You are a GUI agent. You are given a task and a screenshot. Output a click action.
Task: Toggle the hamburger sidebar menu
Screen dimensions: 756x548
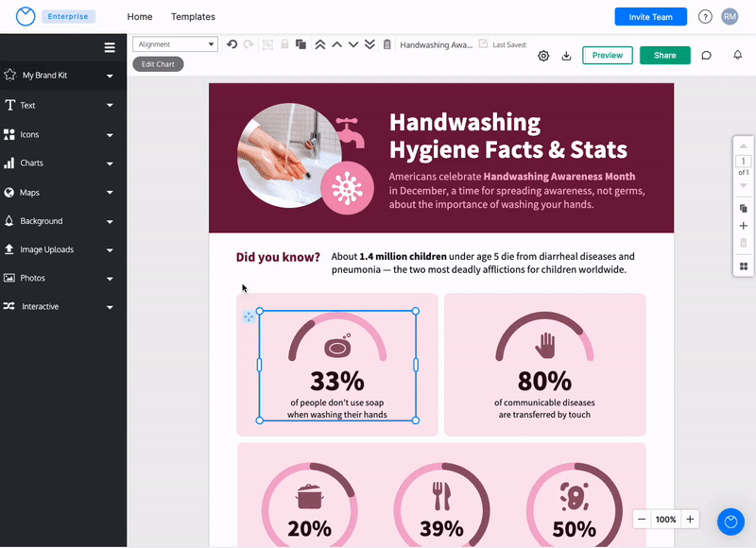(110, 47)
